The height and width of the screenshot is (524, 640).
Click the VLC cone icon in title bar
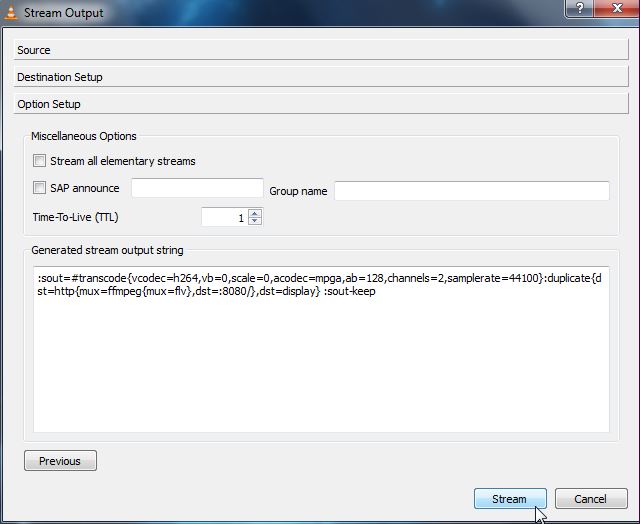[9, 12]
